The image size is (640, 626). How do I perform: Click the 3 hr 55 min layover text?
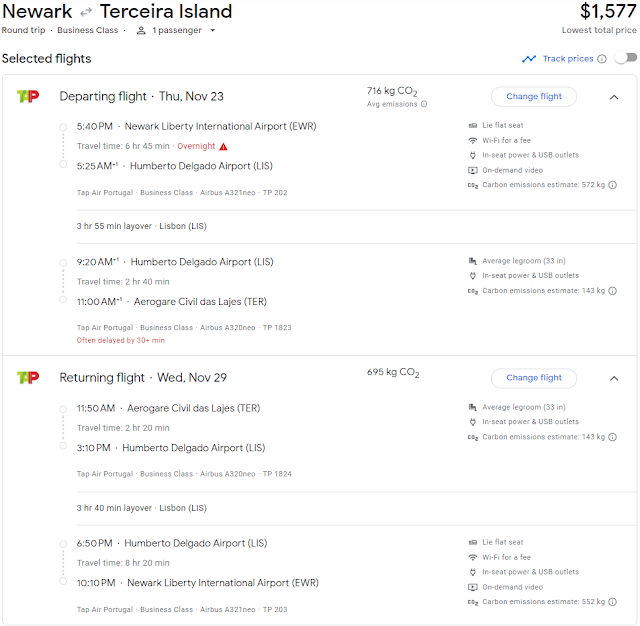point(142,226)
